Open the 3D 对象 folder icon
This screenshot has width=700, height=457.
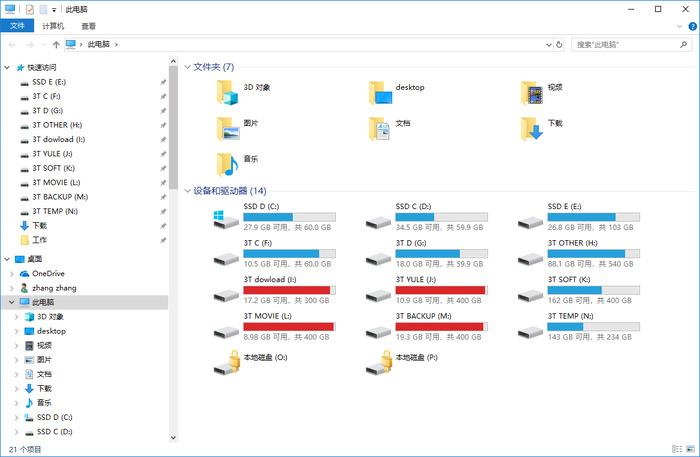228,93
